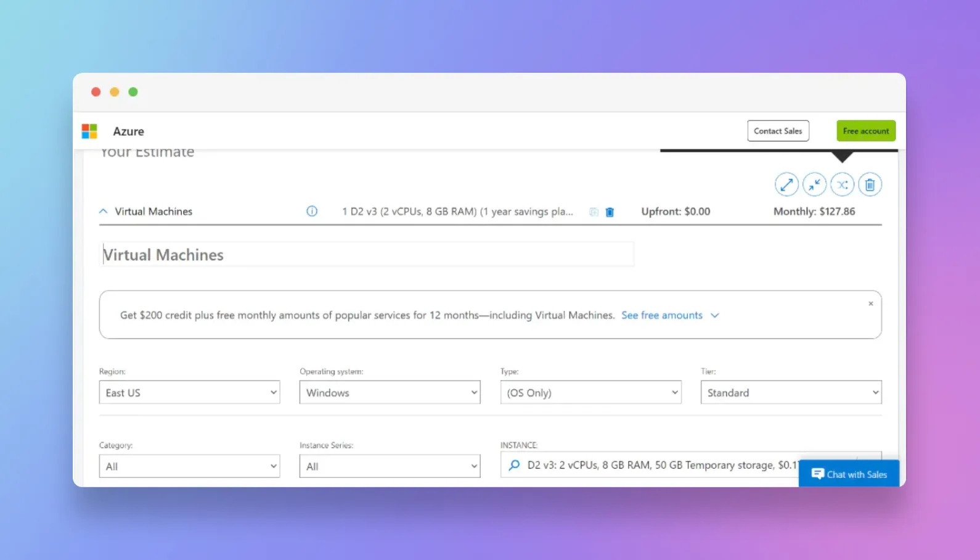Click the circular delete all trash icon
The image size is (980, 560).
pyautogui.click(x=870, y=184)
